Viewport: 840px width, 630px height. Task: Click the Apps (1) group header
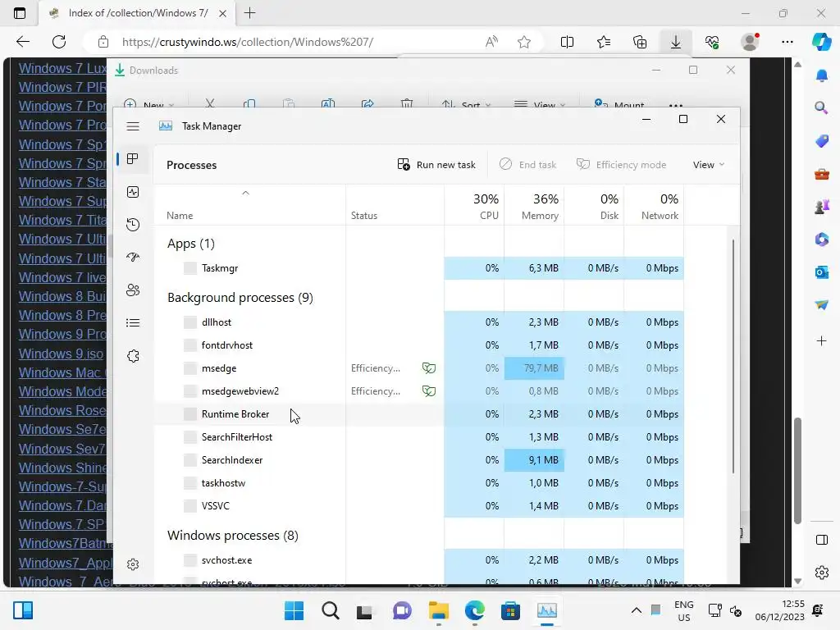[x=190, y=244]
